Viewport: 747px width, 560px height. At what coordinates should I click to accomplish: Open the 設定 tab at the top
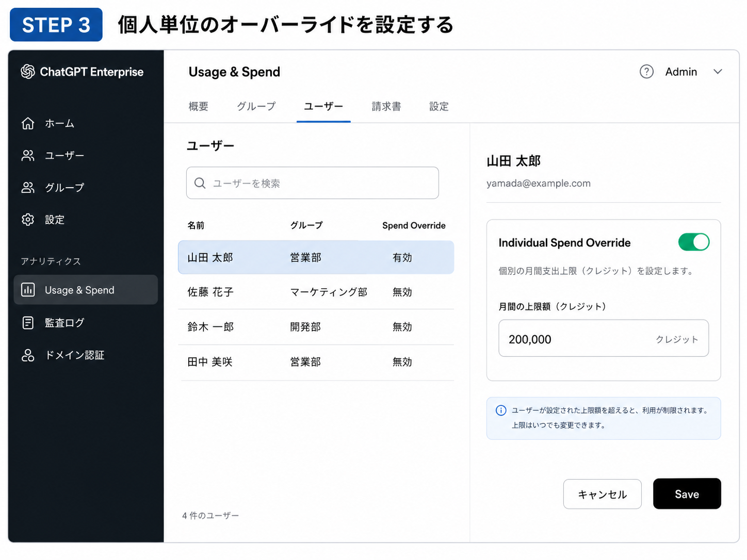click(x=439, y=106)
